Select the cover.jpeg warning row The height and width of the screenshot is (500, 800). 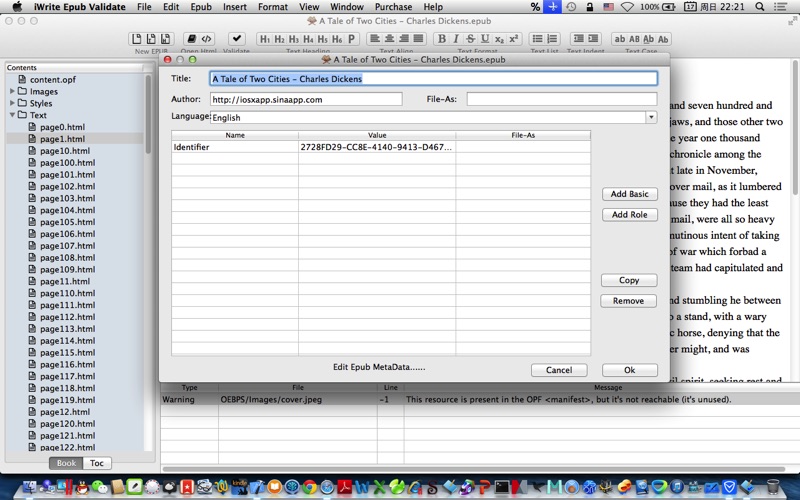click(480, 399)
